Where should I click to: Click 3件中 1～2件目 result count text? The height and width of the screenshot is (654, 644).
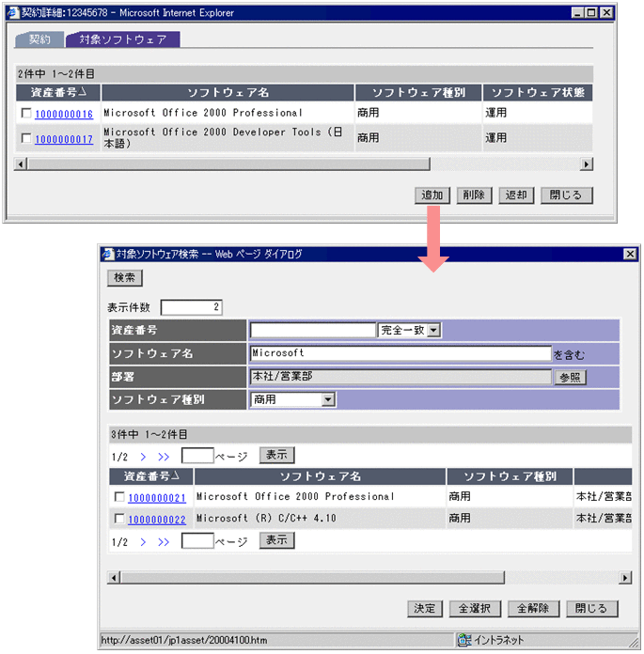click(x=149, y=434)
